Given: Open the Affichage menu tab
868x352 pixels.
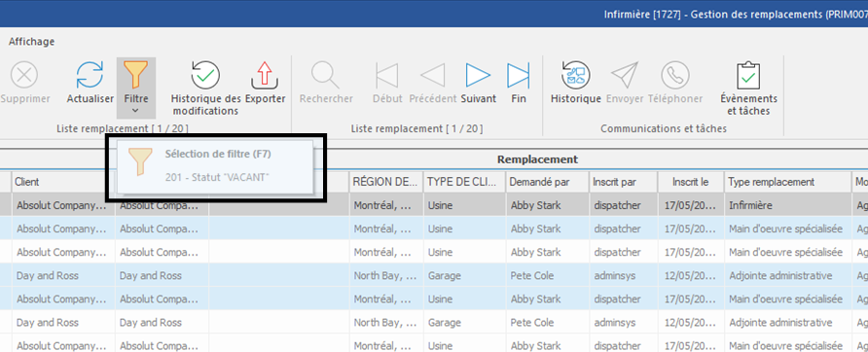Looking at the screenshot, I should click(31, 42).
